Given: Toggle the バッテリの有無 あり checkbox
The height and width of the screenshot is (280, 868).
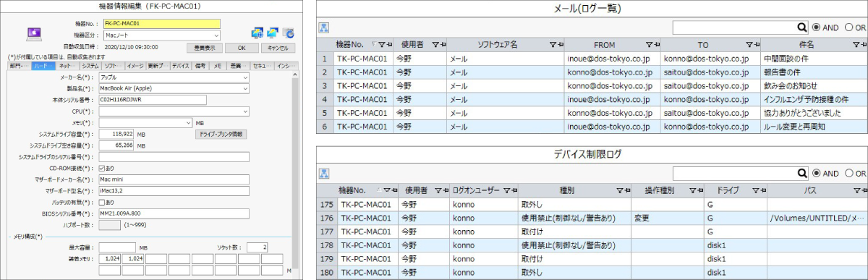Looking at the screenshot, I should (103, 202).
